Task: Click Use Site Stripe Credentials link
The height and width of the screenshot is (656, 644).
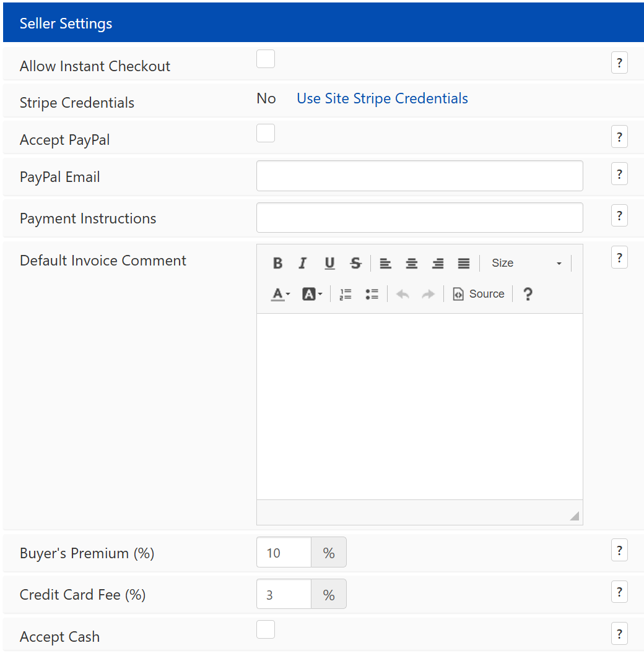Action: (382, 98)
